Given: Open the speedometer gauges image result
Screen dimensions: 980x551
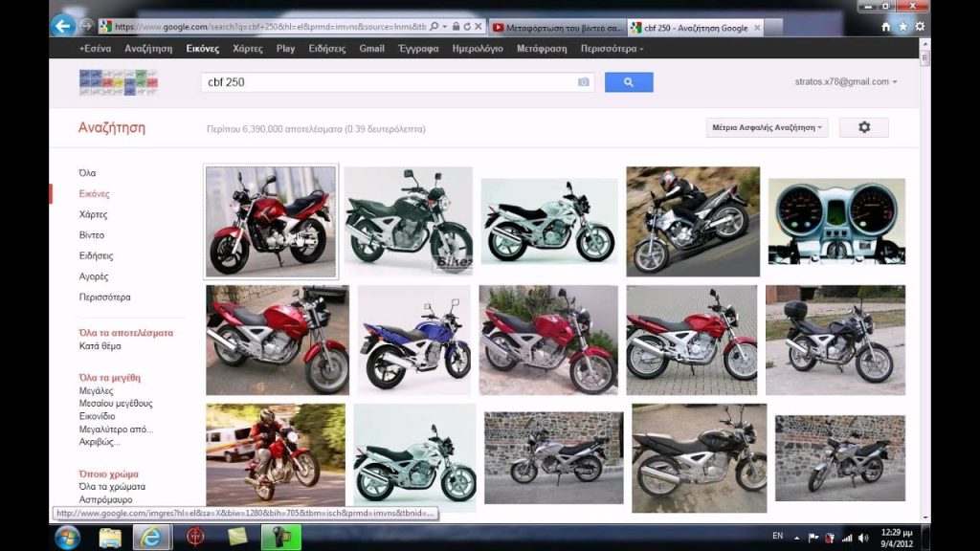Looking at the screenshot, I should pos(836,221).
